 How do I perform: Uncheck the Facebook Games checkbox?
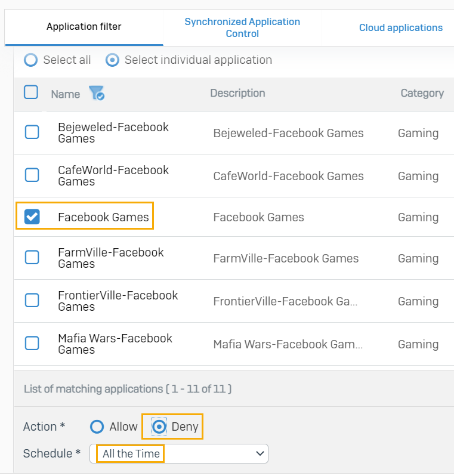(32, 217)
